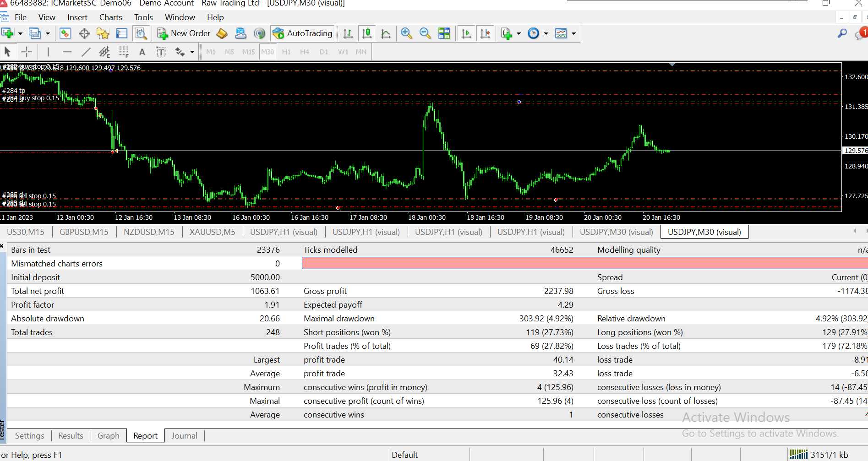868x461 pixels.
Task: Switch chart to Bar Chart mode
Action: [348, 33]
